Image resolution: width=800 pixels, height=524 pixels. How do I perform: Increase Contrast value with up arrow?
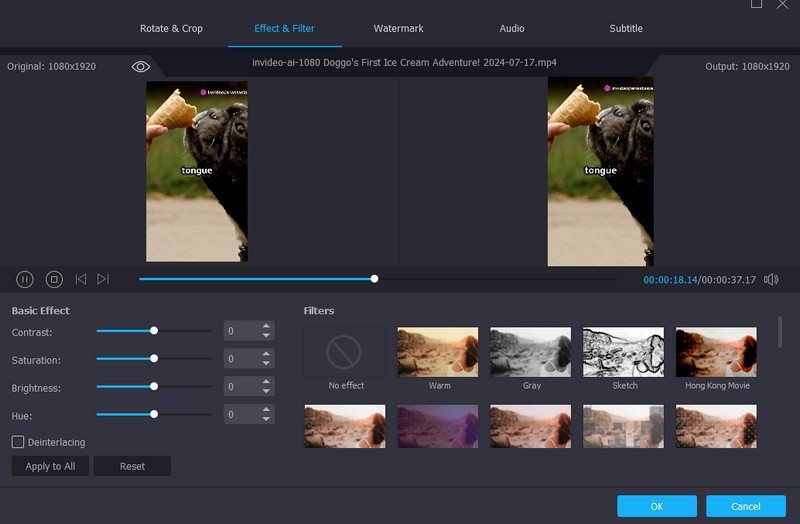(x=266, y=326)
